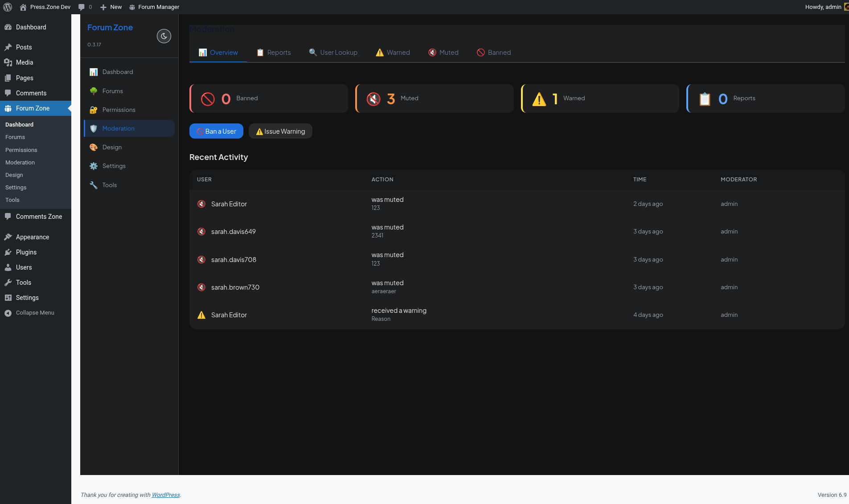Select Moderation shield item in plugin sidebar
Image resolution: width=849 pixels, height=504 pixels.
click(x=129, y=128)
